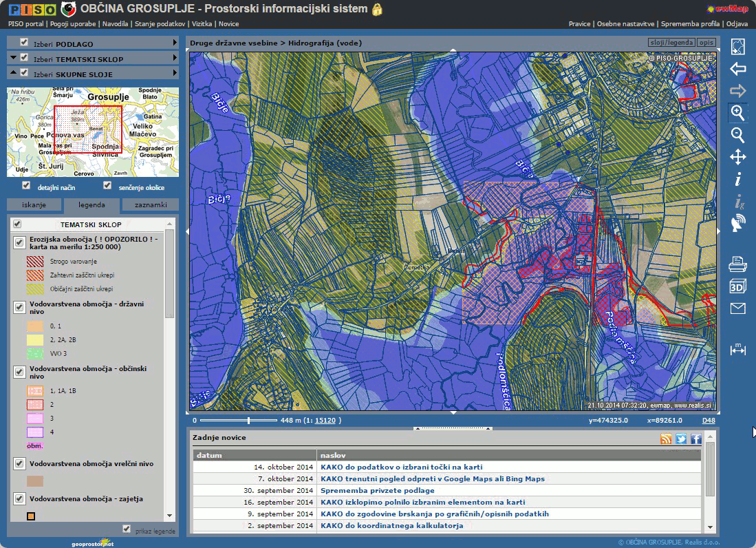Open the 'Izberi TEMATSKI SKLOP' arrow menu
This screenshot has height=548, width=756.
175,59
